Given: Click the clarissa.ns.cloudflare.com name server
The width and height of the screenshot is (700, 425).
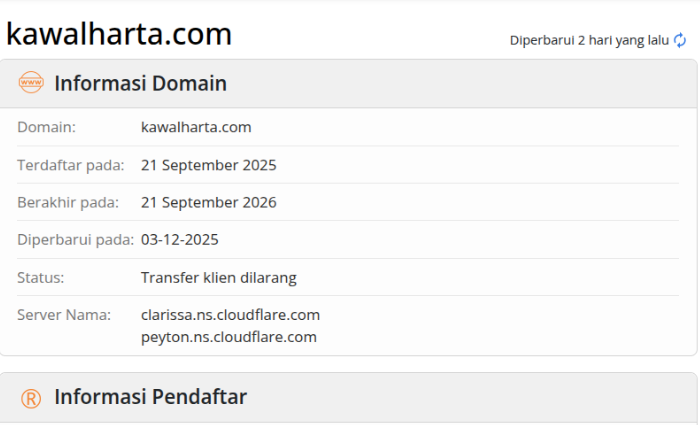Looking at the screenshot, I should pyautogui.click(x=230, y=315).
